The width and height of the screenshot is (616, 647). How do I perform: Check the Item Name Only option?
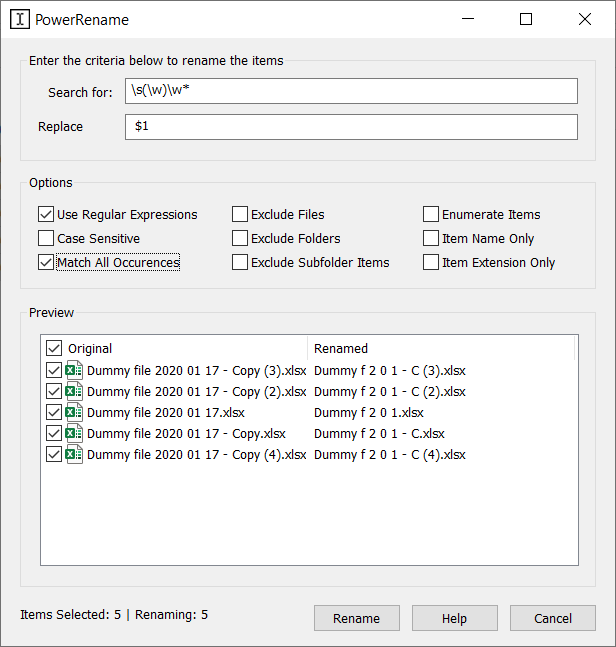(431, 238)
